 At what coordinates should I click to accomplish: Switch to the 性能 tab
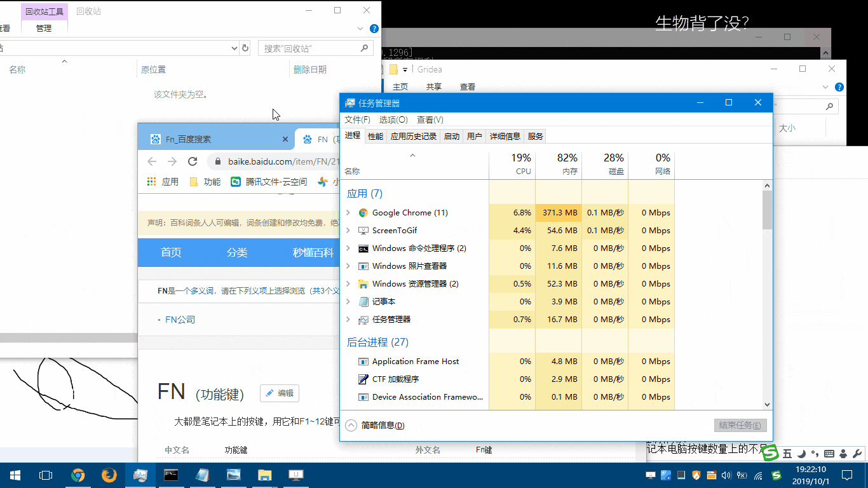[x=376, y=136]
